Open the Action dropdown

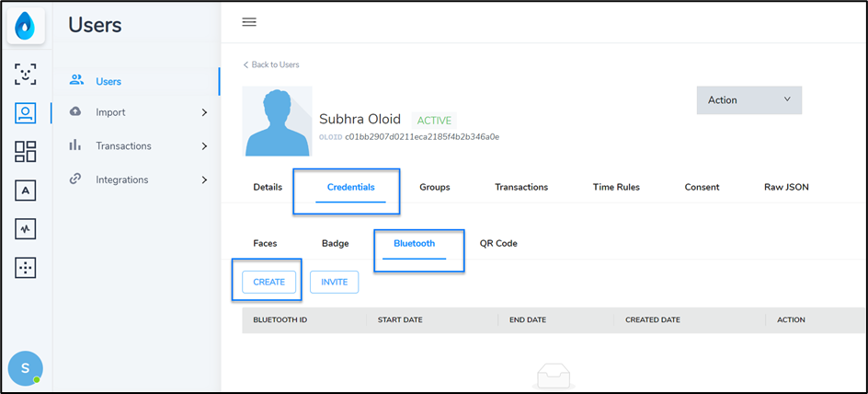coord(749,100)
